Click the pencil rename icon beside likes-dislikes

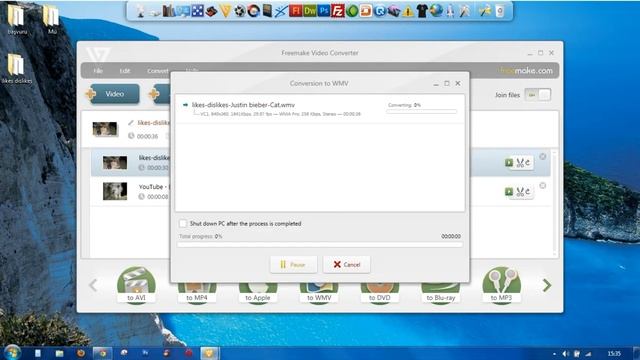coord(131,122)
